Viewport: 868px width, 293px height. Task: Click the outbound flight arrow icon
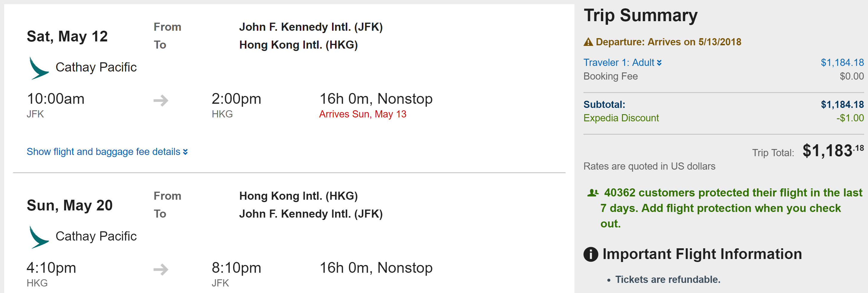[161, 100]
